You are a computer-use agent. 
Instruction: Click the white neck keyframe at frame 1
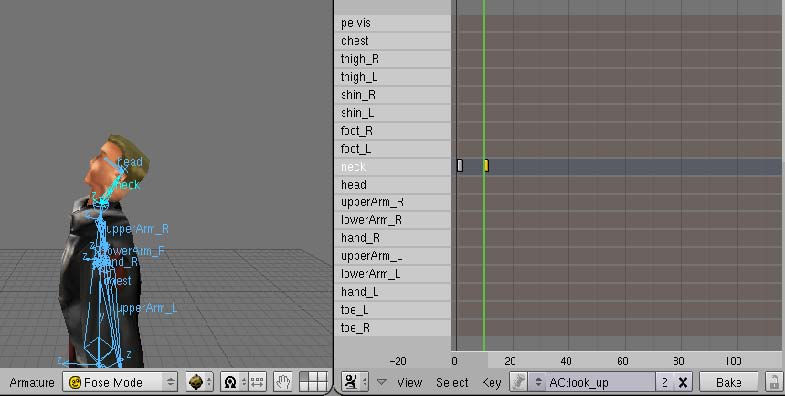pos(460,166)
